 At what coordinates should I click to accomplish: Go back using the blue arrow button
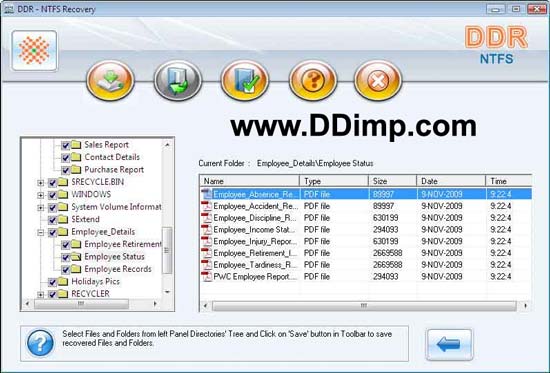click(449, 344)
